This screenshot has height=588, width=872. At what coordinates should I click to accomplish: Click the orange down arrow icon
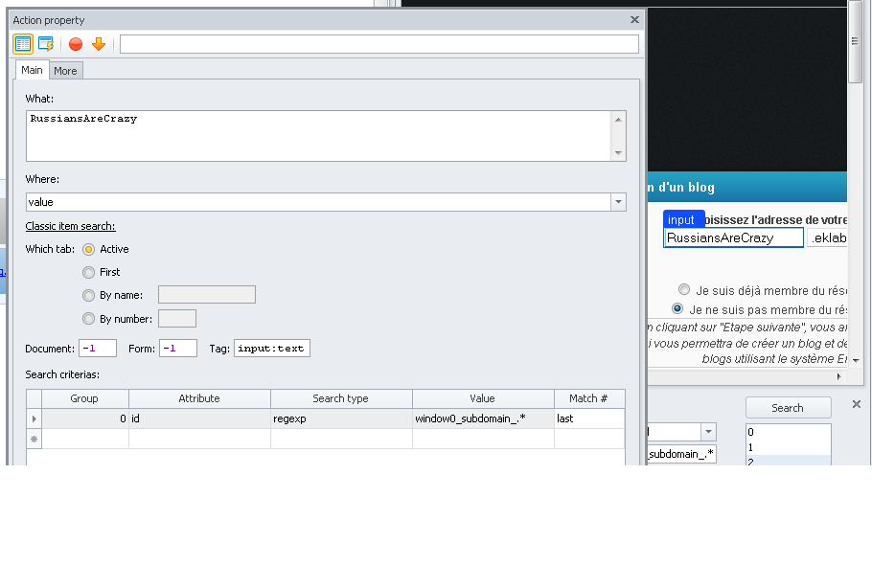click(99, 44)
